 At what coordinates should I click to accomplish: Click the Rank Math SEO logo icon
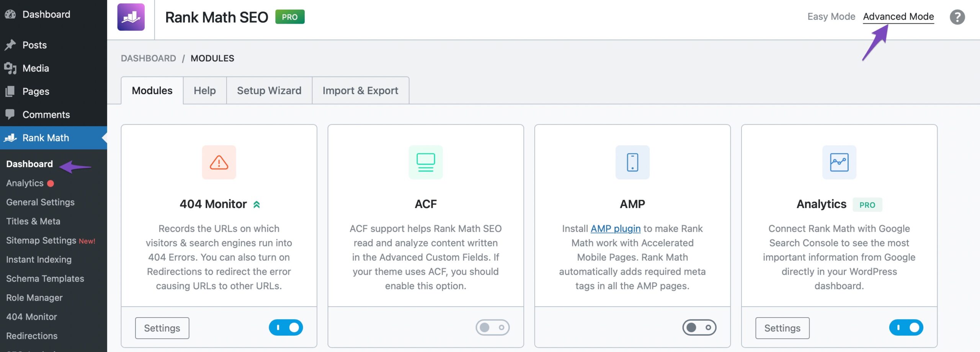click(x=131, y=17)
